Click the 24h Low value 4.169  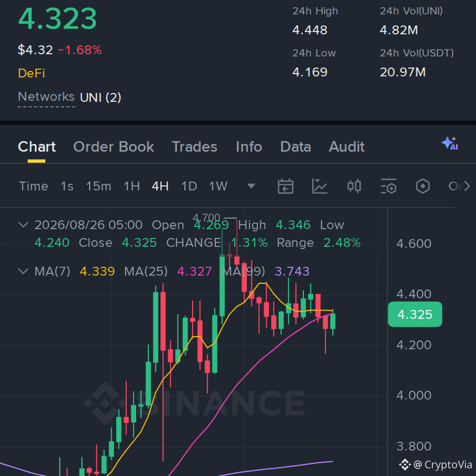310,72
